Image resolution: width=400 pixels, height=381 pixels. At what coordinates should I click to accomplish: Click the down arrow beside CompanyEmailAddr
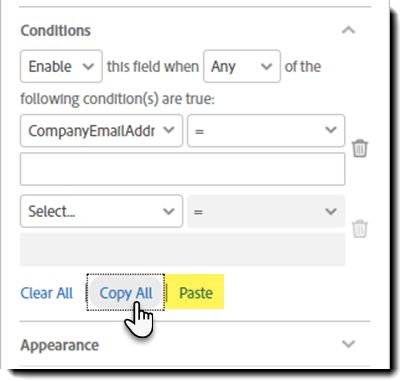click(x=169, y=130)
